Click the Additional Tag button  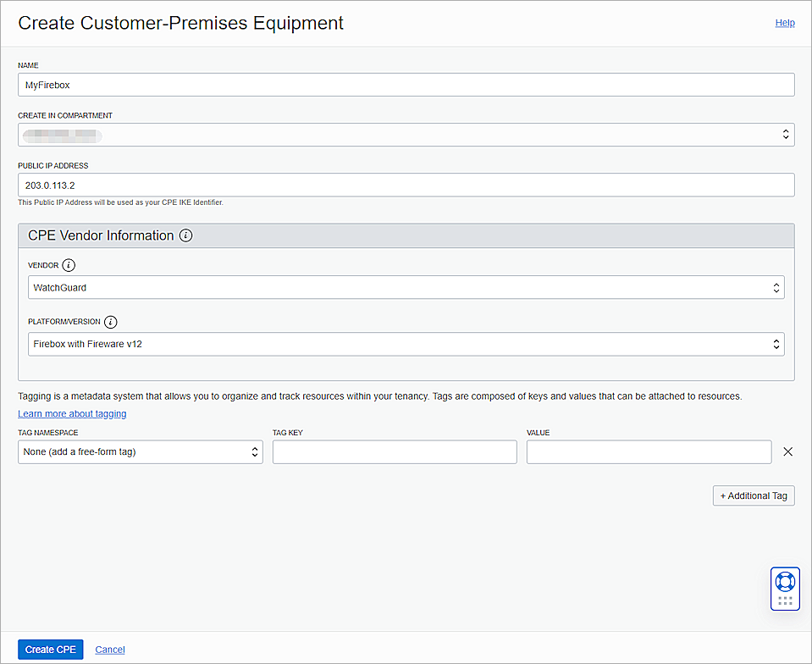coord(753,495)
